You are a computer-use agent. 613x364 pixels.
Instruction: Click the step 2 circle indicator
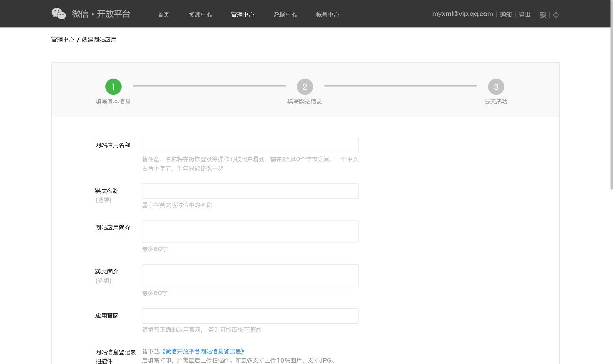pyautogui.click(x=305, y=87)
